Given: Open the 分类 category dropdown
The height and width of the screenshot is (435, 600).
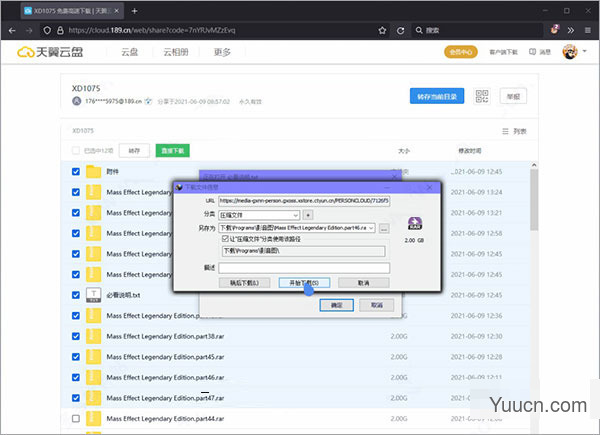Looking at the screenshot, I should point(259,215).
